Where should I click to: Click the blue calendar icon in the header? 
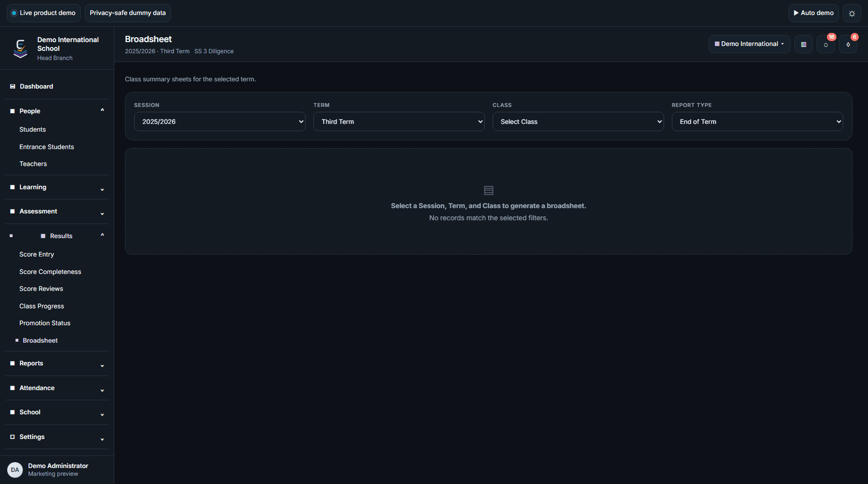(804, 44)
